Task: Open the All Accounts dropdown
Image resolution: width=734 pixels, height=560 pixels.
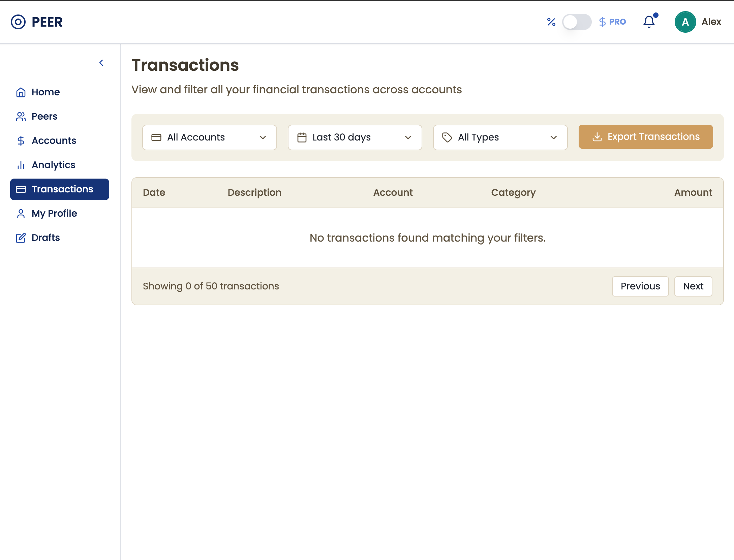Action: click(x=209, y=137)
